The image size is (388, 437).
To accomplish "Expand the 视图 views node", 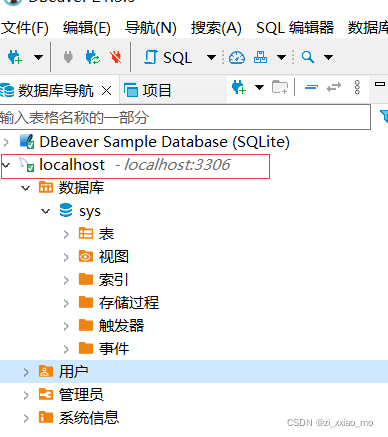I will (x=66, y=257).
